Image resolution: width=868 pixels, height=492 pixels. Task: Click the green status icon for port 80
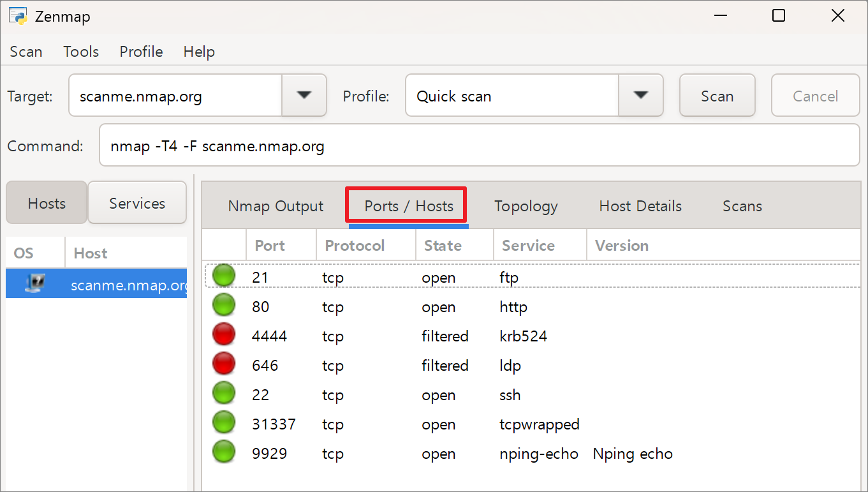pyautogui.click(x=224, y=306)
